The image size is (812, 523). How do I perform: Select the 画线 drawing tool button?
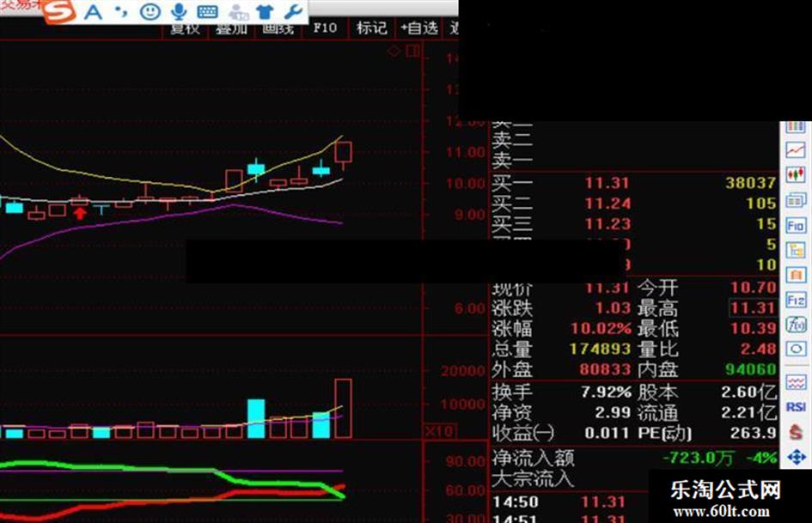(x=278, y=28)
